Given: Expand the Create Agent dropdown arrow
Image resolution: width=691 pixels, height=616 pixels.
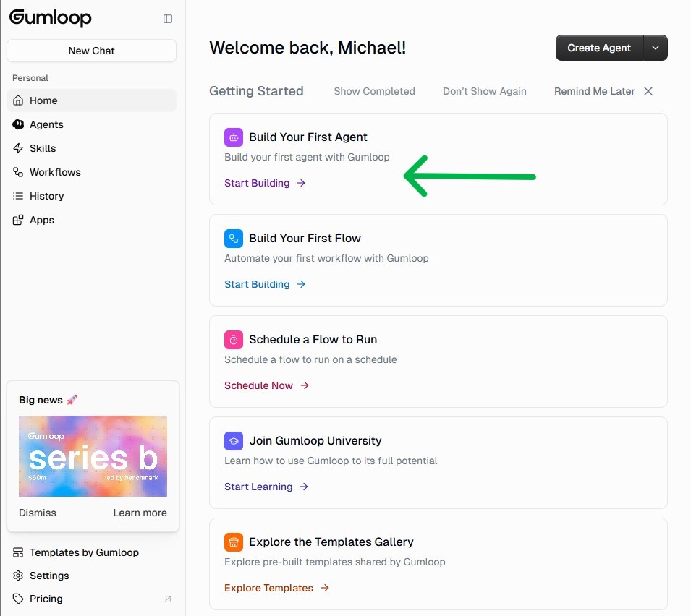Looking at the screenshot, I should coord(656,48).
